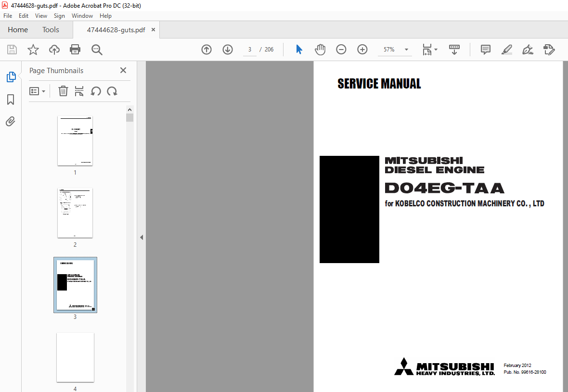Viewport: 568px width, 392px height.
Task: Open the Window menu
Action: 82,15
